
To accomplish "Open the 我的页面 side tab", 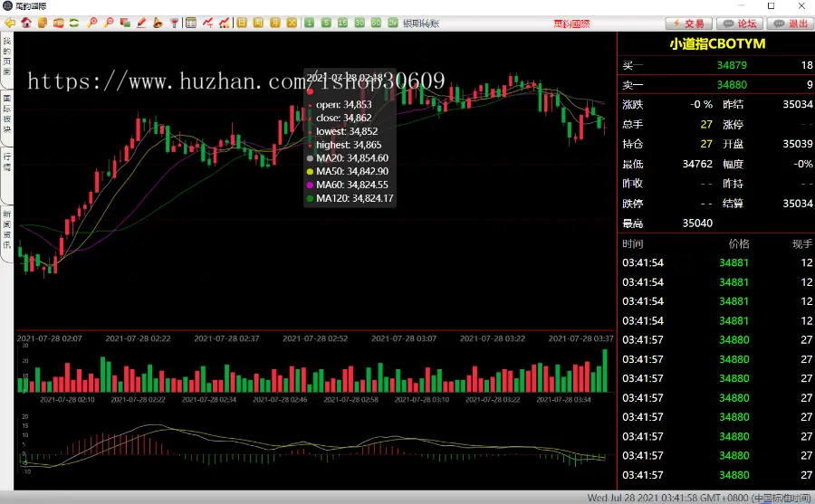I will [x=6, y=57].
